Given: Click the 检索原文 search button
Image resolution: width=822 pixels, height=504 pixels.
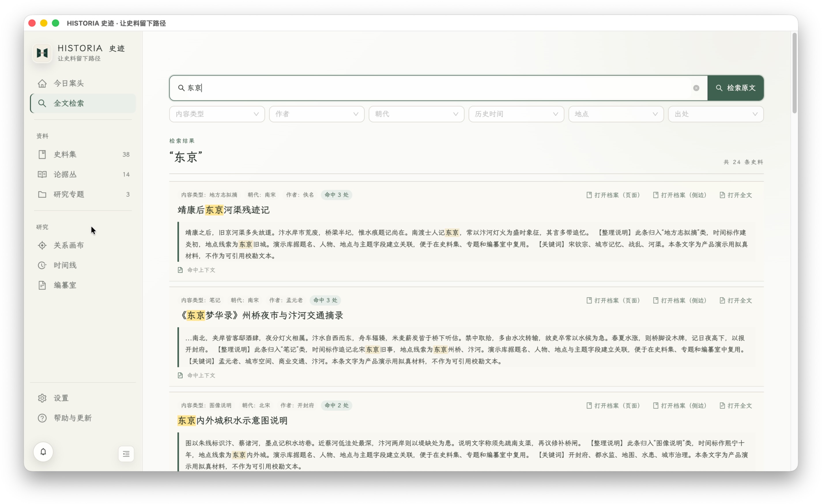Looking at the screenshot, I should 736,88.
